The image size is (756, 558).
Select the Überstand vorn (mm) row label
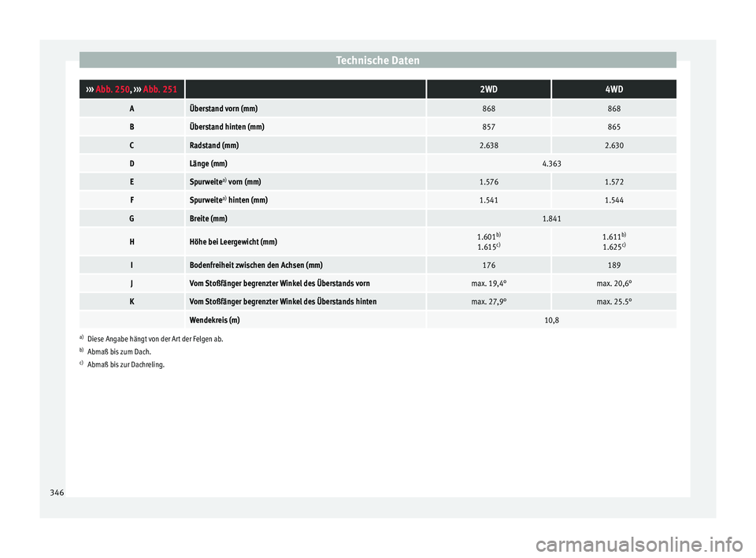[x=223, y=109]
